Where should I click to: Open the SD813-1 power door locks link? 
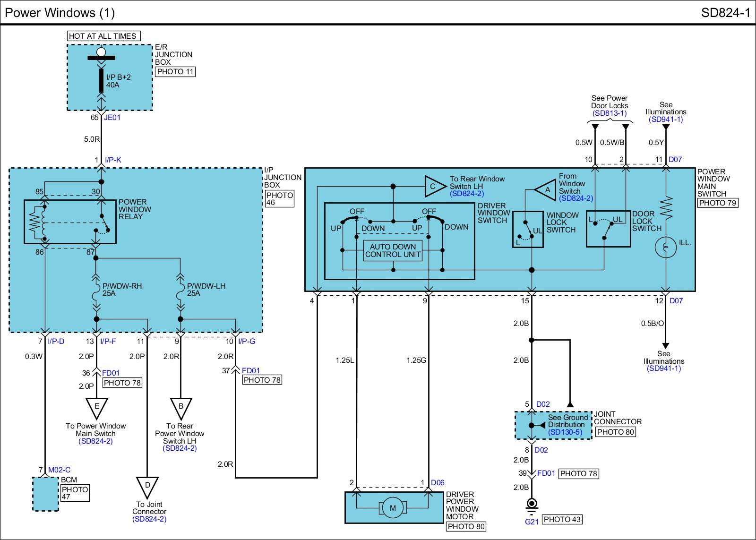click(609, 113)
